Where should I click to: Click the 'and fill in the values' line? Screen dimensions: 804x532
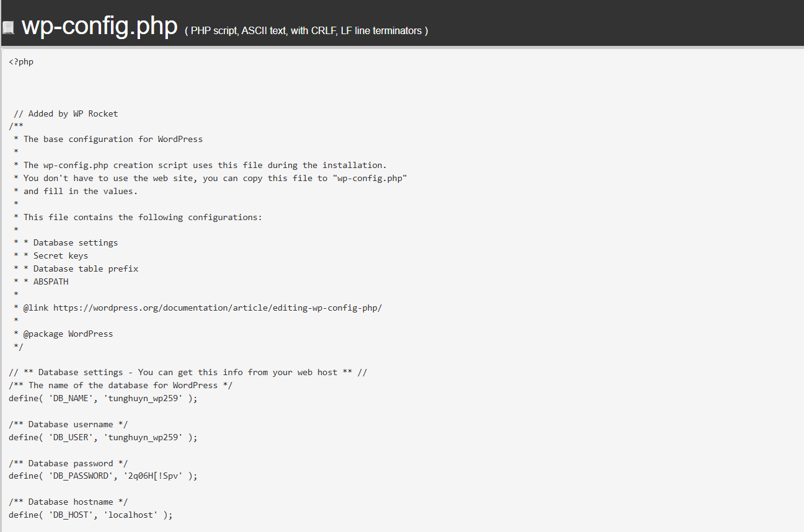coord(81,191)
